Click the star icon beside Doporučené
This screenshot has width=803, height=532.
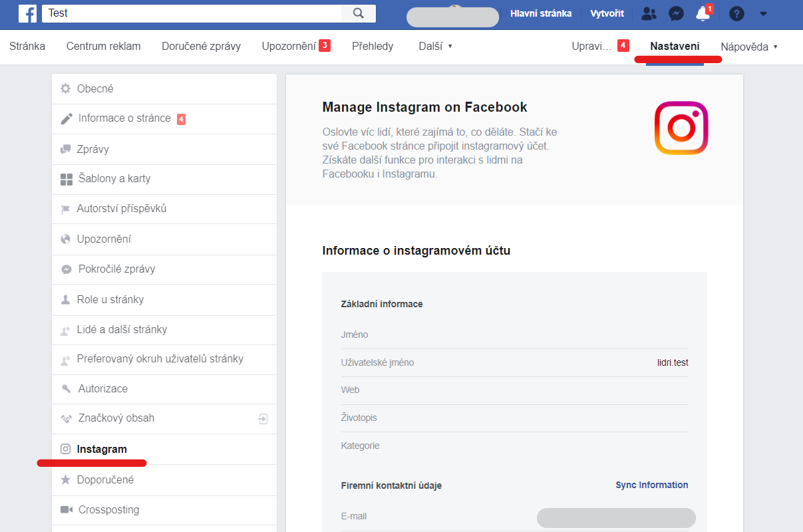pos(65,479)
